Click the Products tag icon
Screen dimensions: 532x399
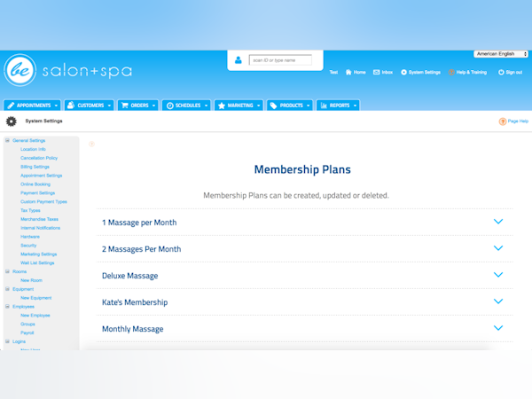click(x=273, y=106)
